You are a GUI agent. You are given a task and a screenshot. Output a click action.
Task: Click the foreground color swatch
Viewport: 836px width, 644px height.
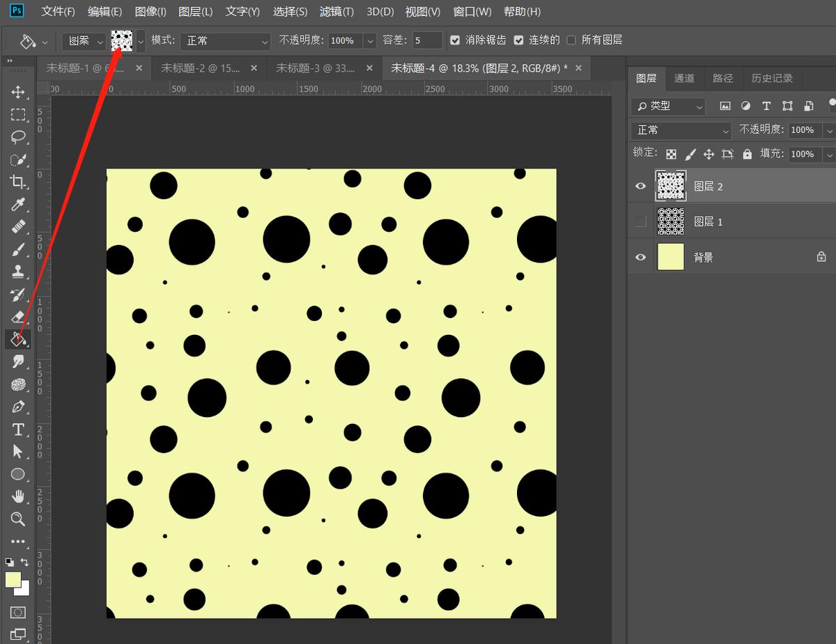tap(13, 579)
